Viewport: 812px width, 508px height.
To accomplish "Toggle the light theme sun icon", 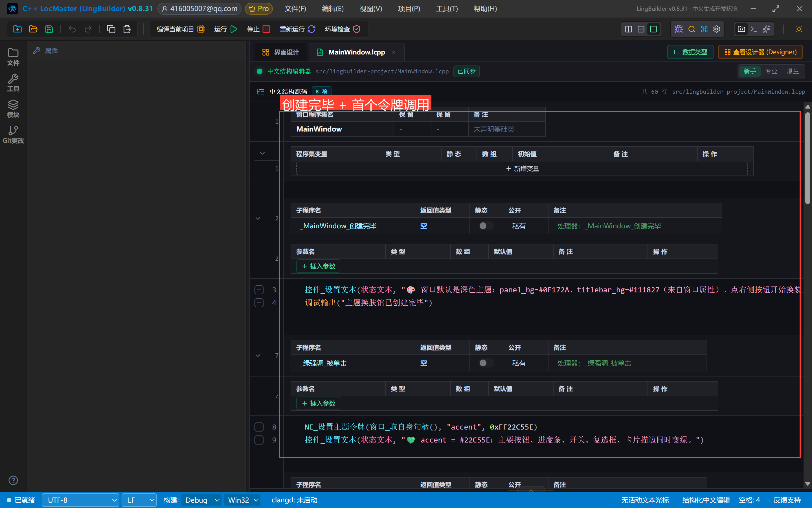I will tap(799, 29).
